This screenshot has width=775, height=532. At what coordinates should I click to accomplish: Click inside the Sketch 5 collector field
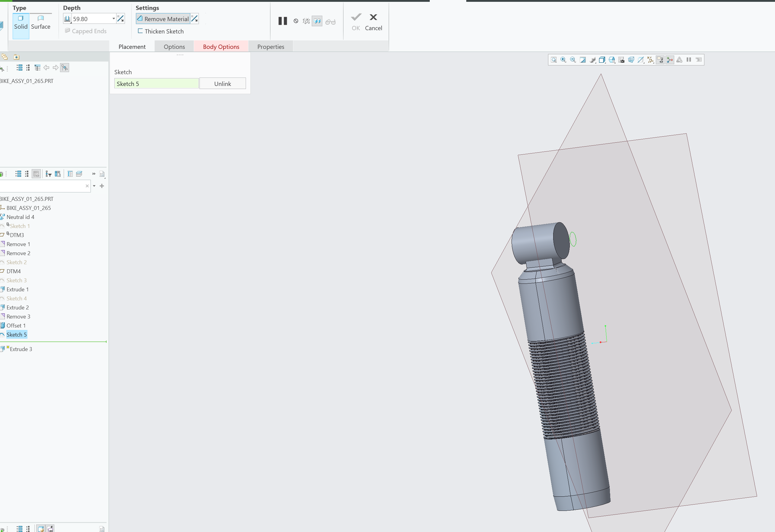[x=156, y=83]
